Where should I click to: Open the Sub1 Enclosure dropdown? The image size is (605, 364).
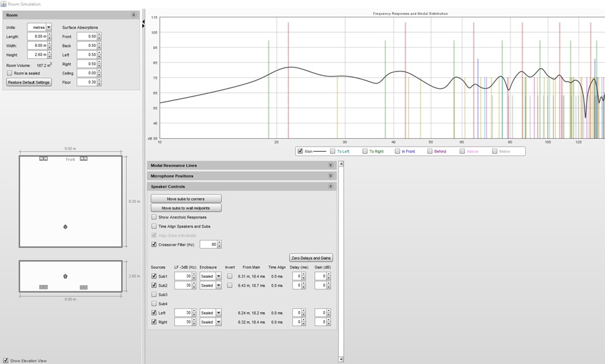point(218,277)
